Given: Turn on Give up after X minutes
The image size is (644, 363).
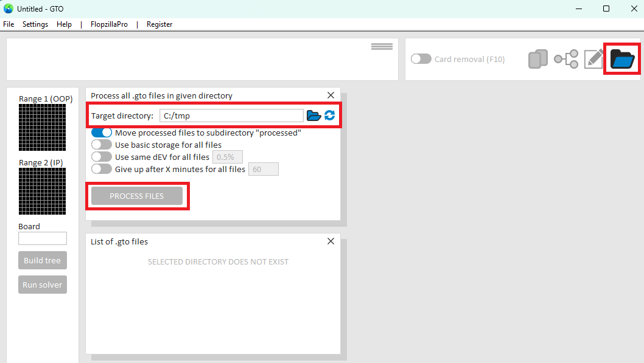Looking at the screenshot, I should point(102,169).
